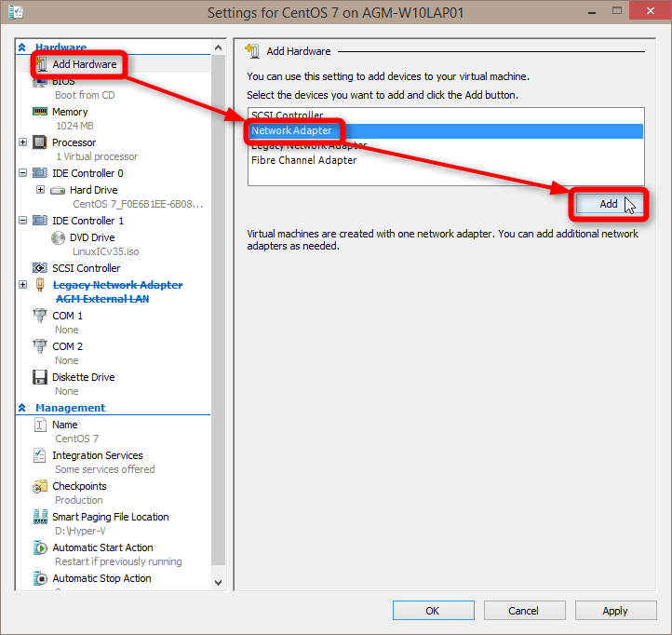Expand the Processor tree node
672x635 pixels.
(x=22, y=142)
